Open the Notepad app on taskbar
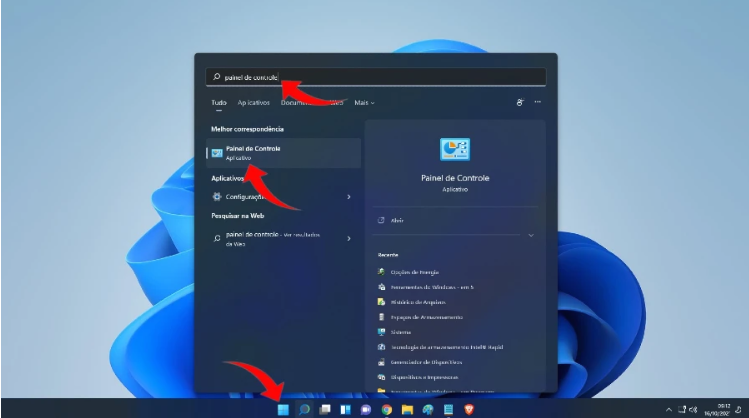This screenshot has height=418, width=749. tap(449, 409)
